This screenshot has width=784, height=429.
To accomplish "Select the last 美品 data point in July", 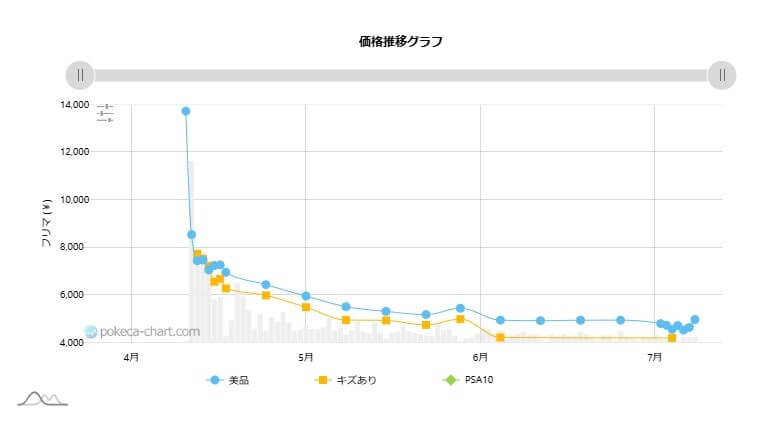I will pos(694,320).
